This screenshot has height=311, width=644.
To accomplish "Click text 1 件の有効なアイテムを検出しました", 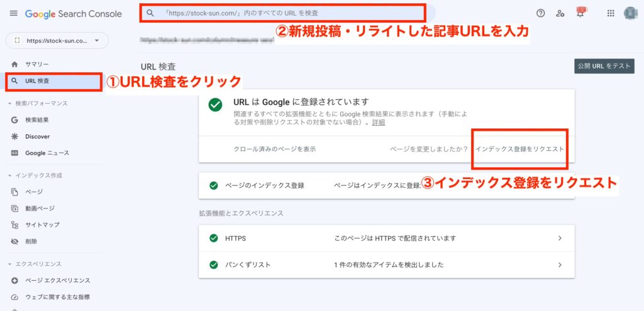I will [389, 265].
